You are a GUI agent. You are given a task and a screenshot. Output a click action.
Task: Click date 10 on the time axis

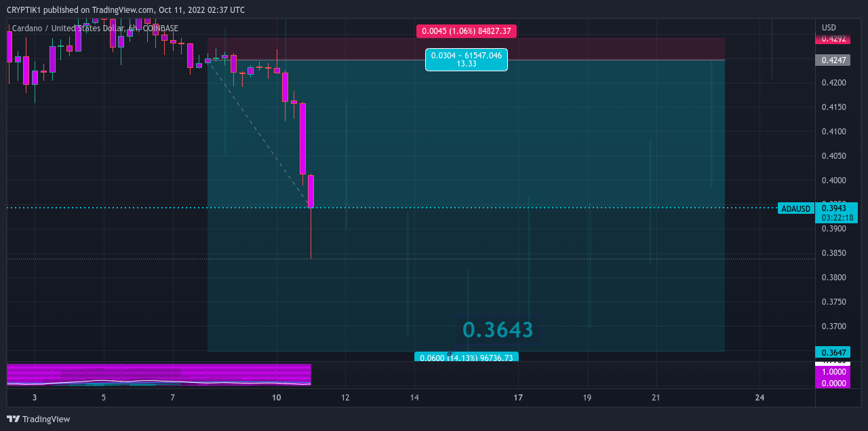[276, 398]
